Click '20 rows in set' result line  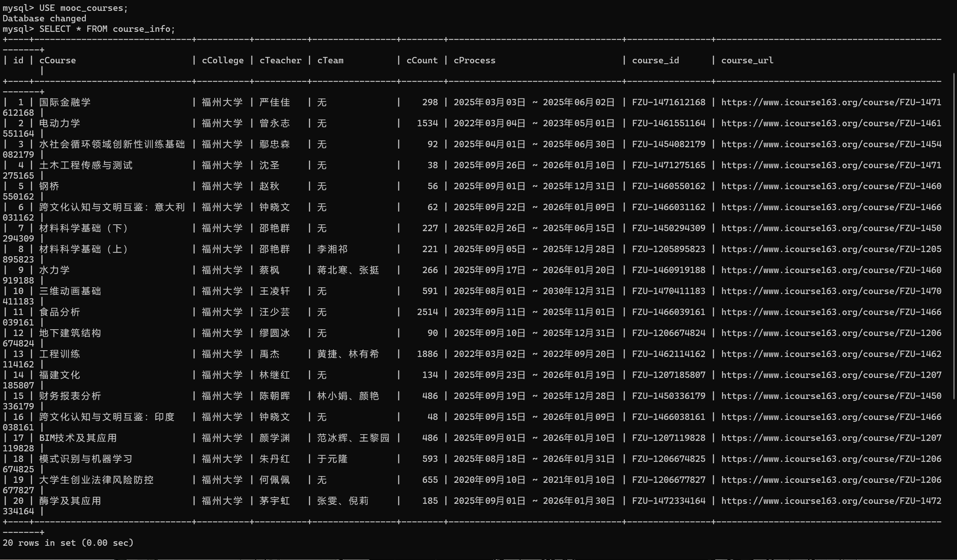68,543
